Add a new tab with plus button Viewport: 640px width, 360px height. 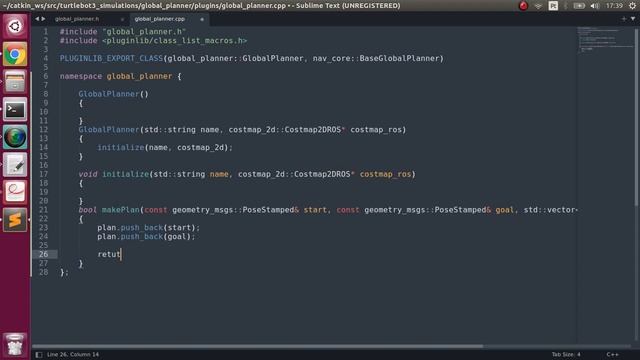(x=624, y=19)
